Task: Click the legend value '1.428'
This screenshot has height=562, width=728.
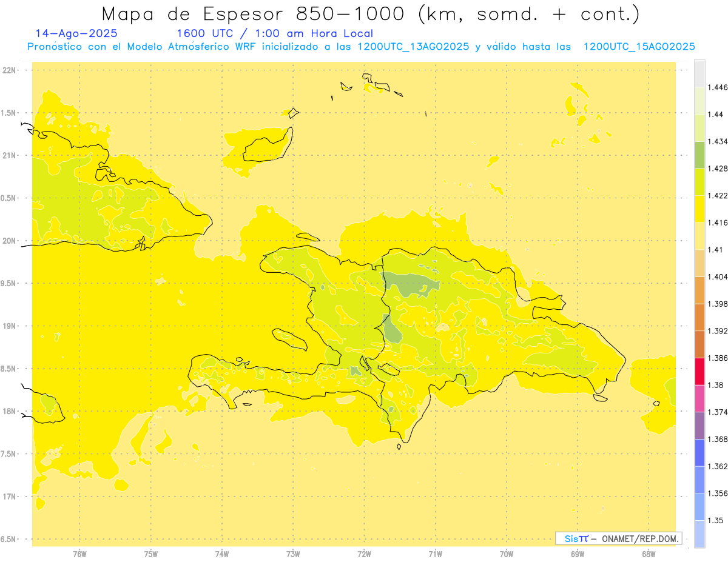Action: coord(718,169)
